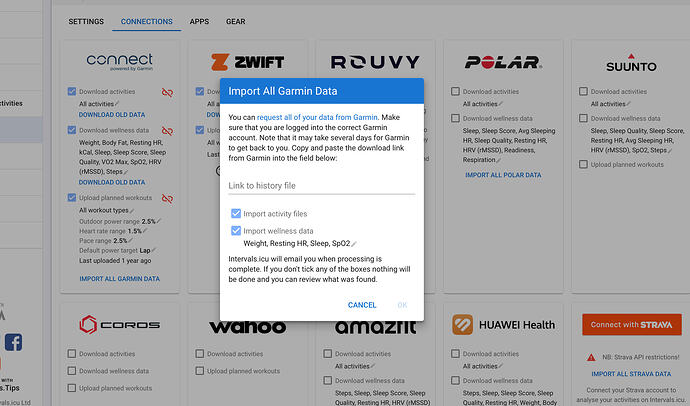The image size is (690, 406).
Task: Edit Garmin wellness fields pencil after Steps
Action: [x=125, y=172]
